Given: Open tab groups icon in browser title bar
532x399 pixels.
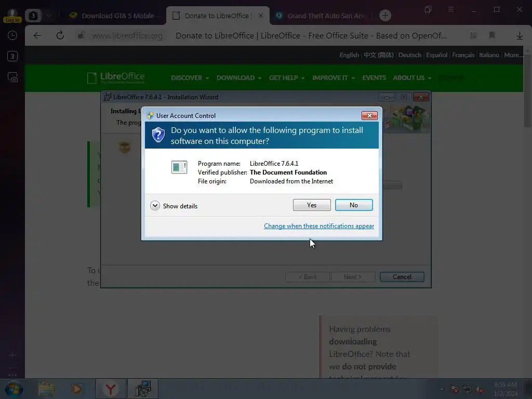Looking at the screenshot, I should click(x=428, y=9).
